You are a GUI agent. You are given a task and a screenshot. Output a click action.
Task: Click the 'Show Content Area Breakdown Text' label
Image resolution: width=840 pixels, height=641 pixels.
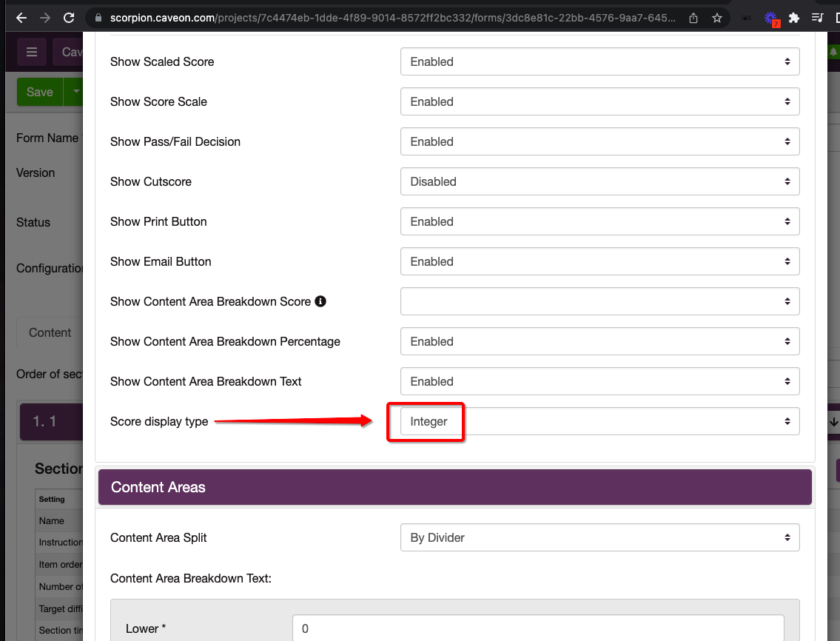(x=206, y=382)
